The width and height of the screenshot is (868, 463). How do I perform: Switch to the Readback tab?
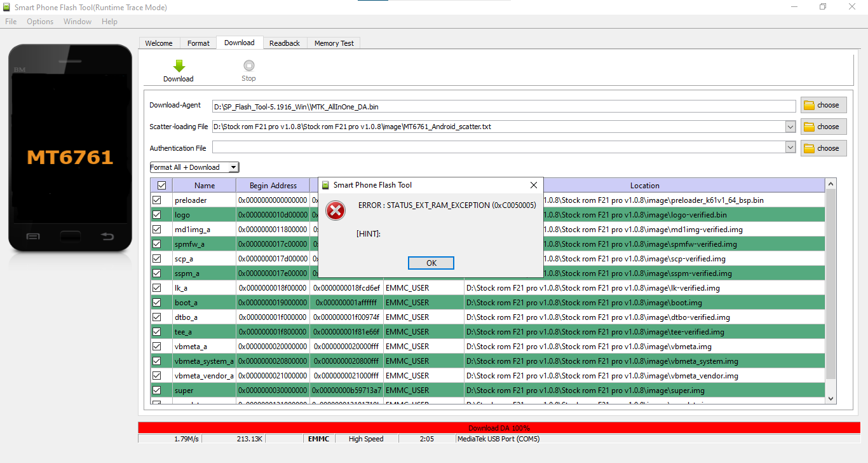[x=284, y=43]
